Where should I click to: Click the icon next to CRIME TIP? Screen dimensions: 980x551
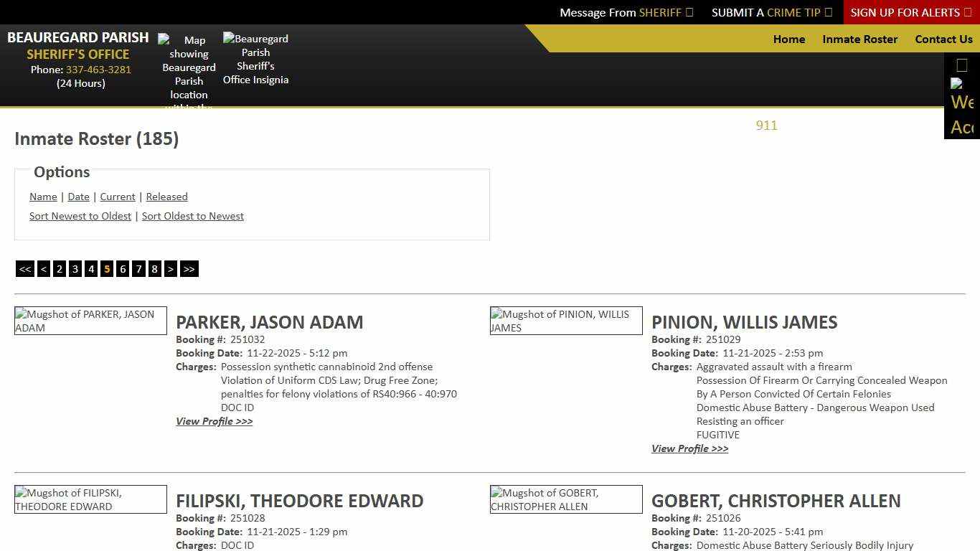click(x=827, y=12)
